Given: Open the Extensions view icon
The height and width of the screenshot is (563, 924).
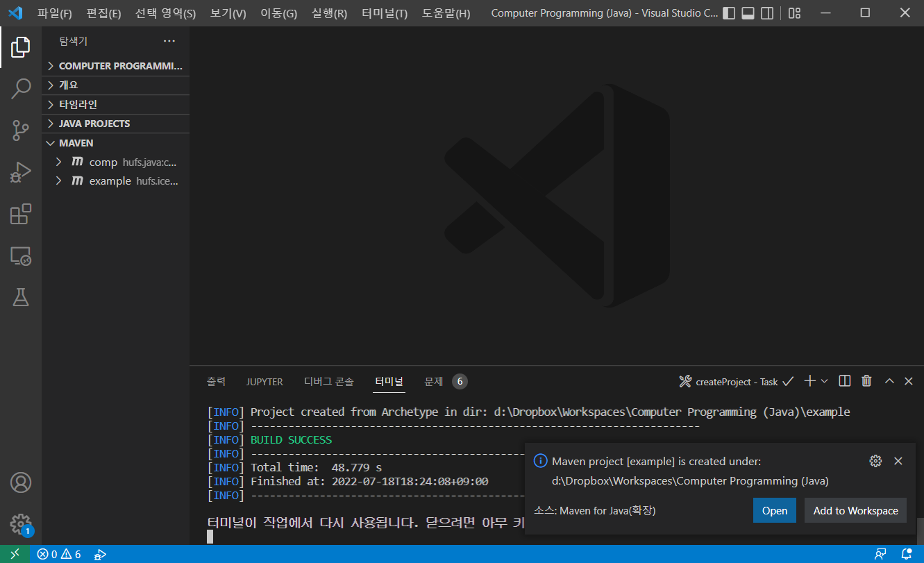Looking at the screenshot, I should coord(21,214).
